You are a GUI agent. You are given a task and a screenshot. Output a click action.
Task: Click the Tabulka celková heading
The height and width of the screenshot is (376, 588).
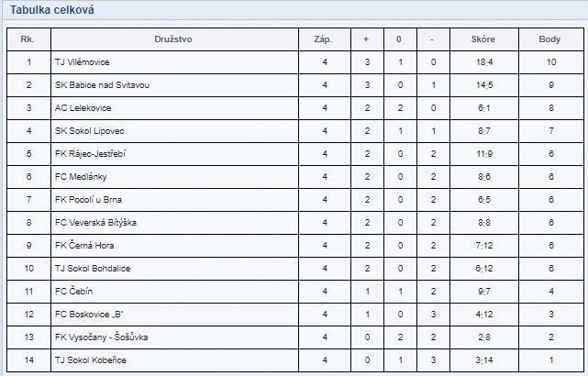click(x=51, y=10)
